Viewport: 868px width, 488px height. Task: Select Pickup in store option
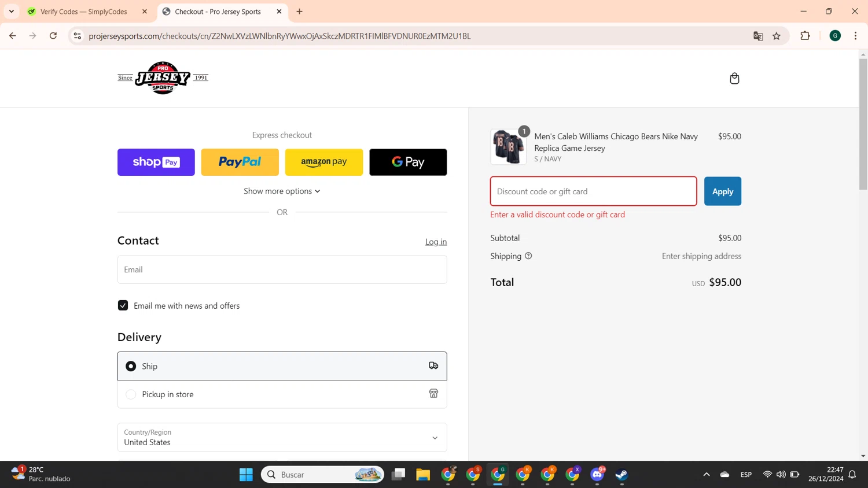point(282,394)
